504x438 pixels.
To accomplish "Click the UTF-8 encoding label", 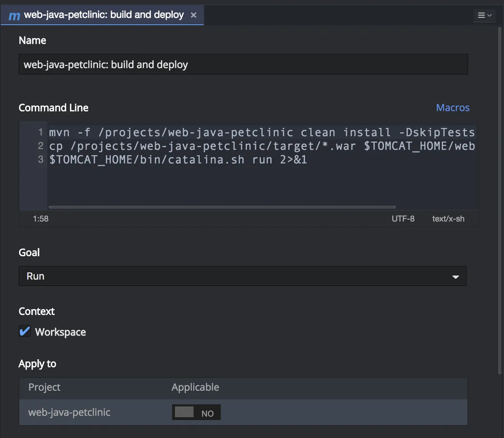I will [403, 219].
